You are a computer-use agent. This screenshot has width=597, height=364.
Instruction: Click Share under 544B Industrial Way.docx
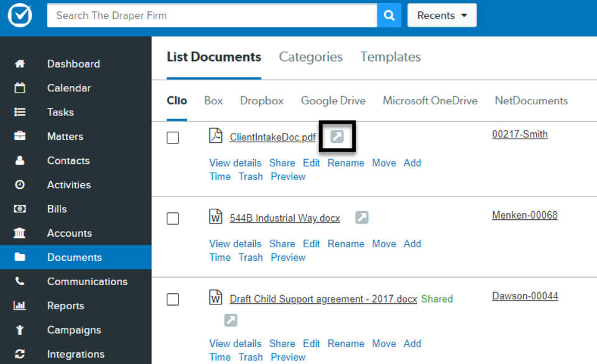tap(282, 243)
